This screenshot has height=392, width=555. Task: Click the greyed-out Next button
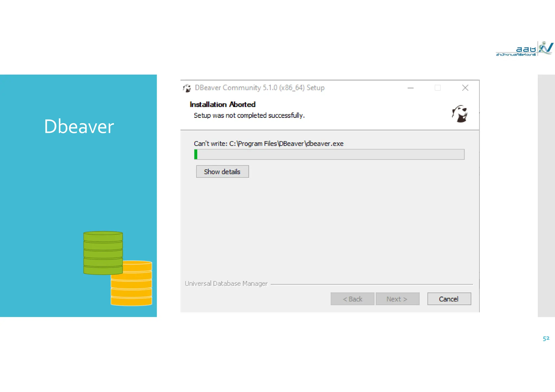[x=397, y=299]
